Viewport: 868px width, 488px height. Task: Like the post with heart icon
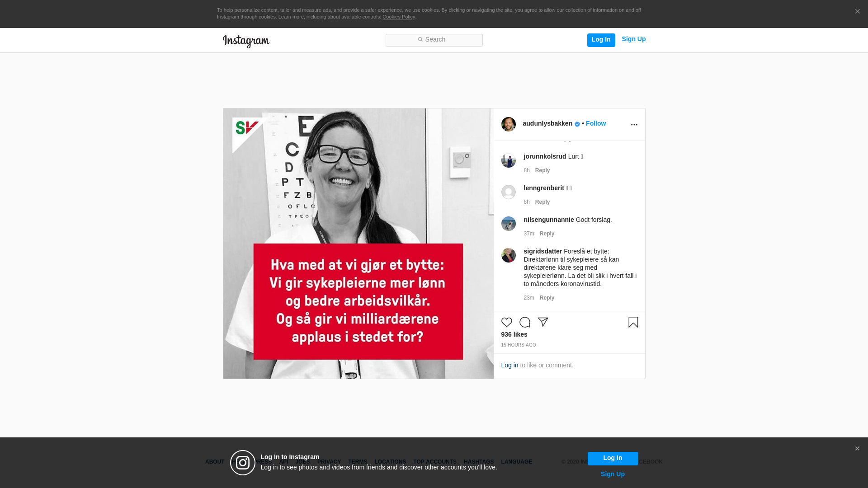coord(506,322)
